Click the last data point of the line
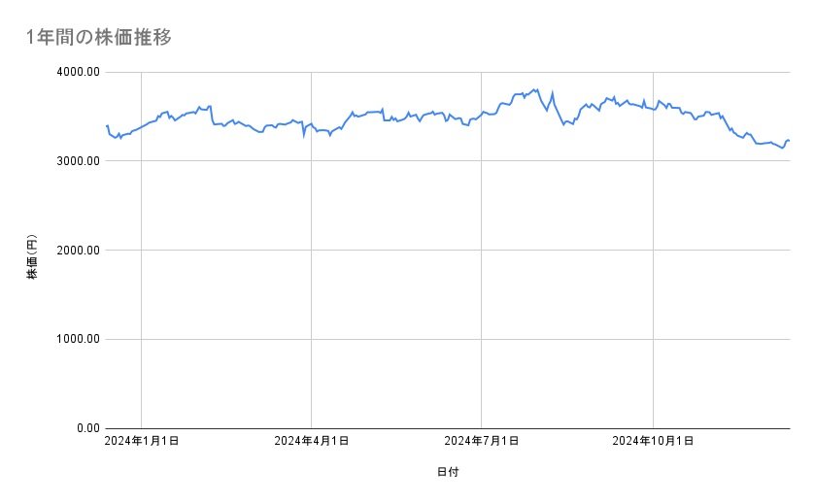Screen dimensions: 815x504 coord(789,141)
